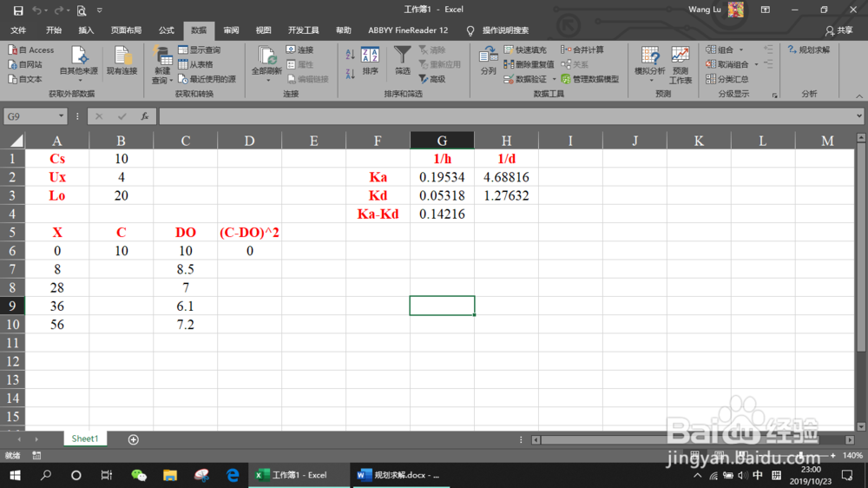Image resolution: width=868 pixels, height=488 pixels.
Task: Open Group (组合) dropdown arrow
Action: 742,49
